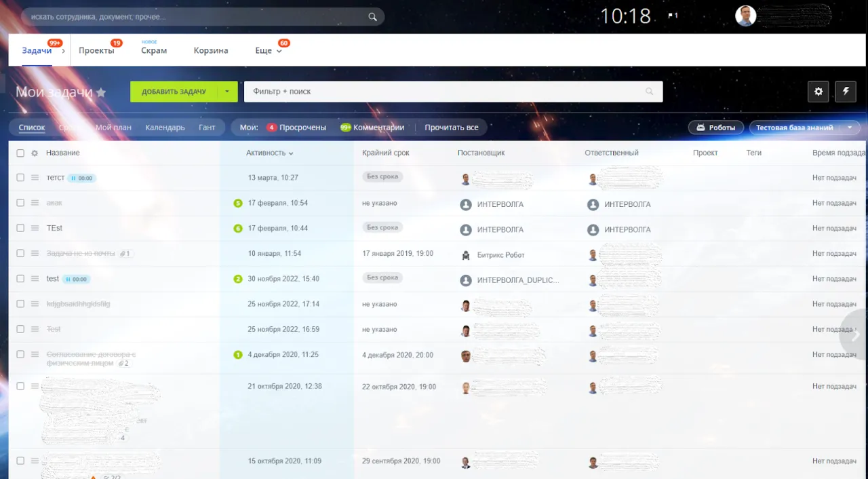868x479 pixels.
Task: Tick the select-all checkbox in table header
Action: click(x=20, y=153)
